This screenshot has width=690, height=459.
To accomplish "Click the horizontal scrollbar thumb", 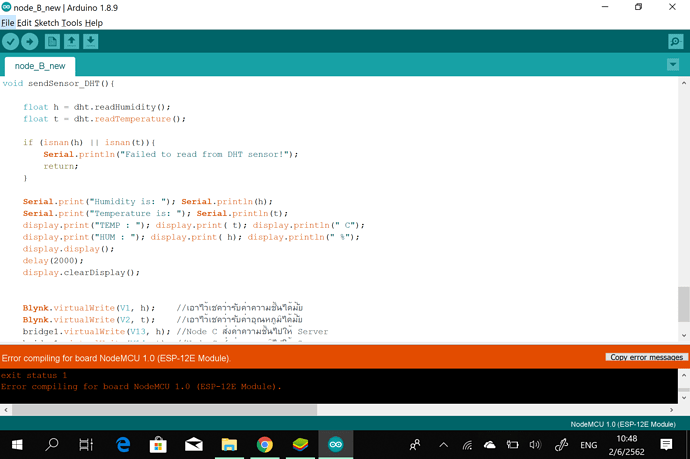I will click(x=164, y=410).
